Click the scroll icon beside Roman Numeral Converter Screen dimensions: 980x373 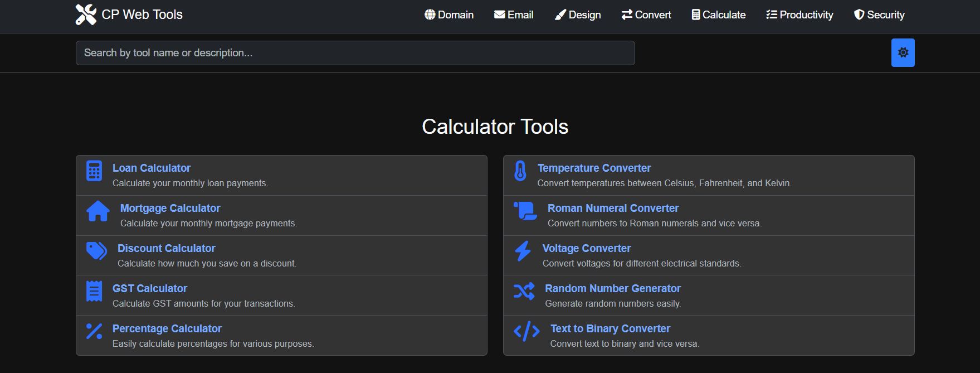point(525,211)
